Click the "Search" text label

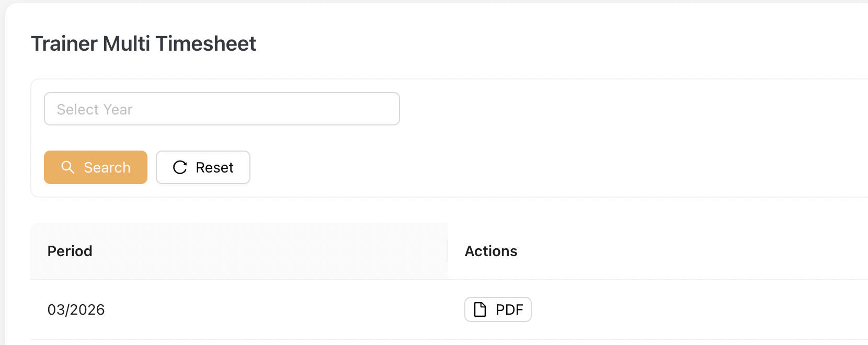point(107,167)
